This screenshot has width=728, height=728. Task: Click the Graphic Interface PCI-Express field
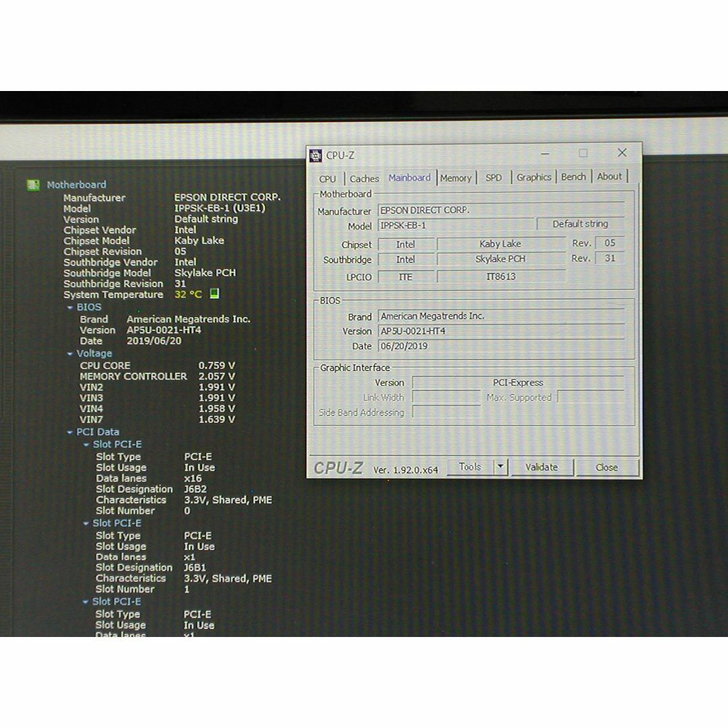tap(518, 383)
